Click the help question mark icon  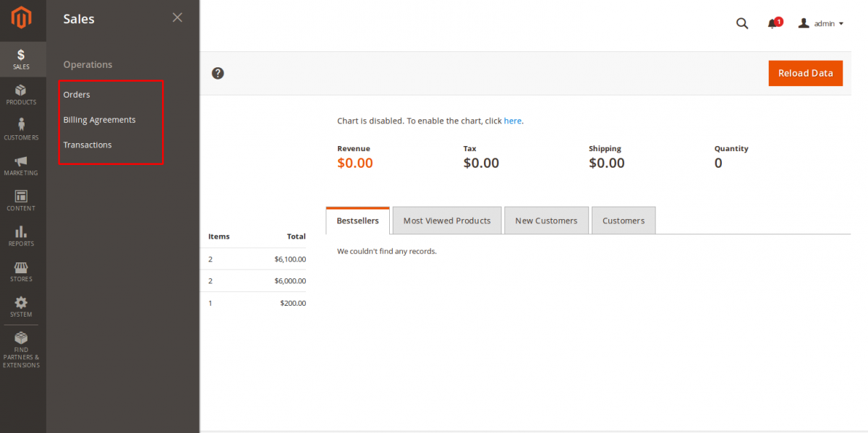coord(218,73)
